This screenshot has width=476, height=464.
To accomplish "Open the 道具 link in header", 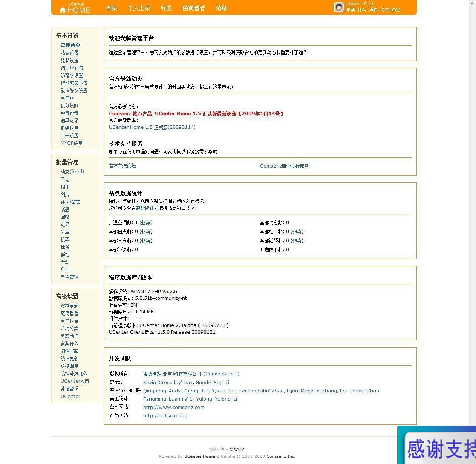I will [x=373, y=10].
